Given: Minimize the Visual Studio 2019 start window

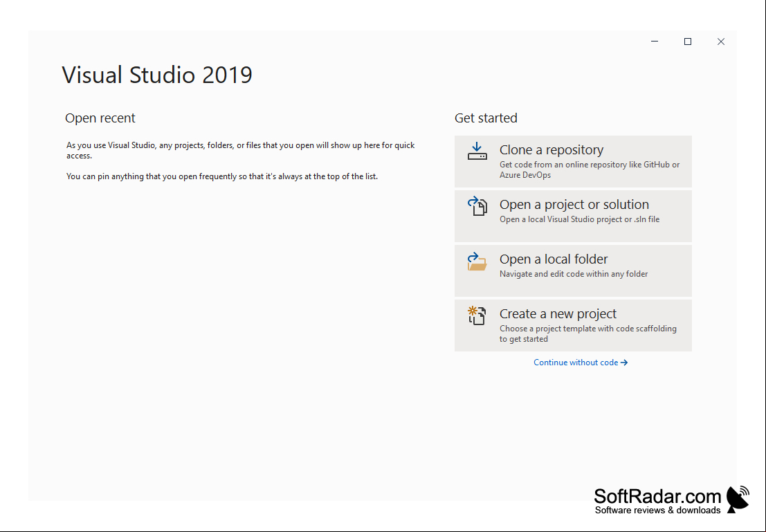Looking at the screenshot, I should click(x=655, y=42).
